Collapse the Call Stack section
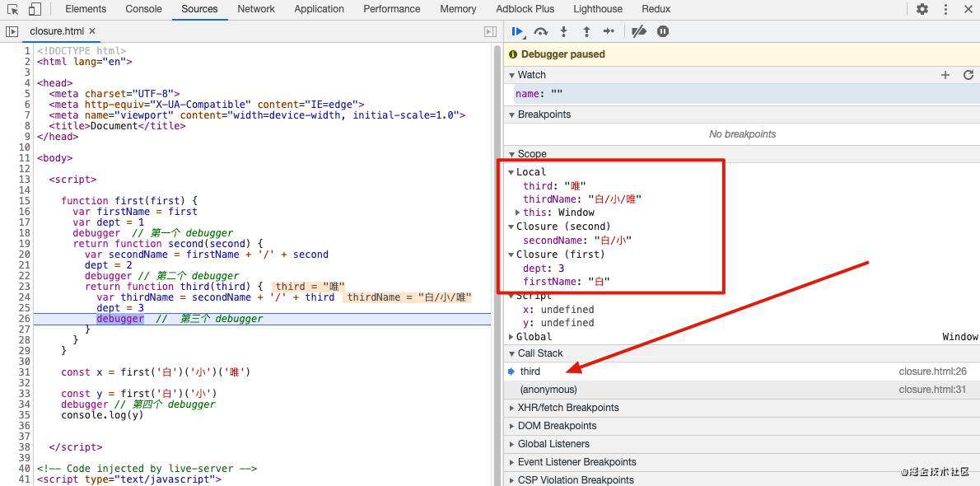Screen dimensions: 980x486 coord(512,353)
